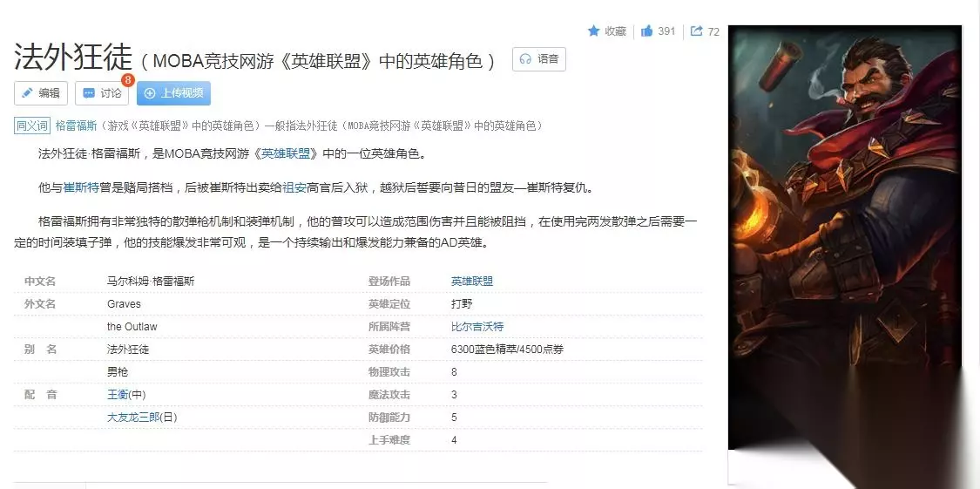
Task: Click the label 物理攻击
Action: pos(389,372)
